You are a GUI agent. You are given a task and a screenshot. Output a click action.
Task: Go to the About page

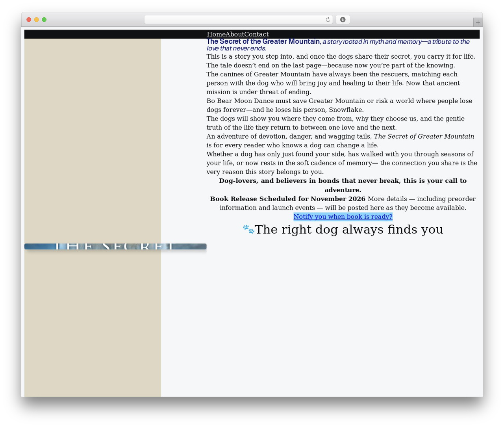235,34
